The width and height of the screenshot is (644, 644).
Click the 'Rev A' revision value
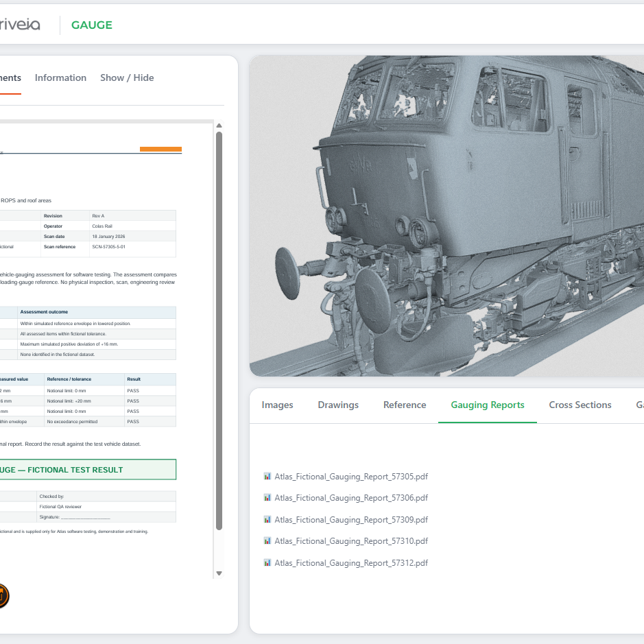[x=98, y=216]
